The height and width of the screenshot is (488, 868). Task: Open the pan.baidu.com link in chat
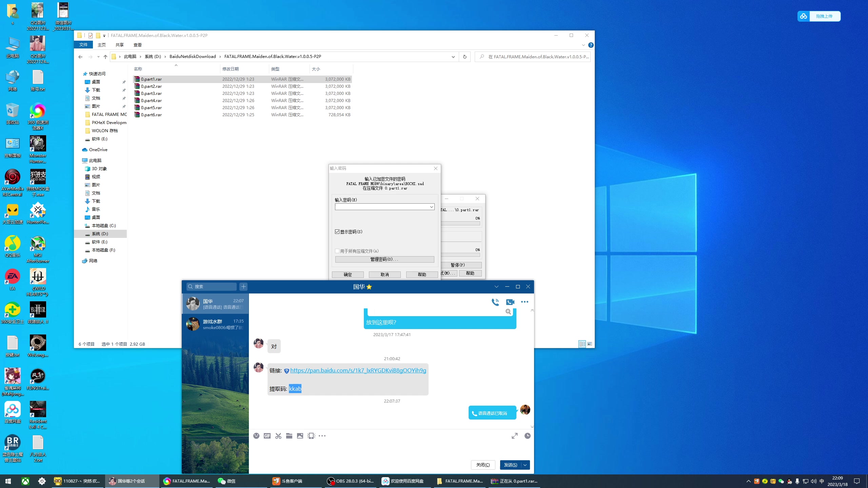pyautogui.click(x=358, y=370)
